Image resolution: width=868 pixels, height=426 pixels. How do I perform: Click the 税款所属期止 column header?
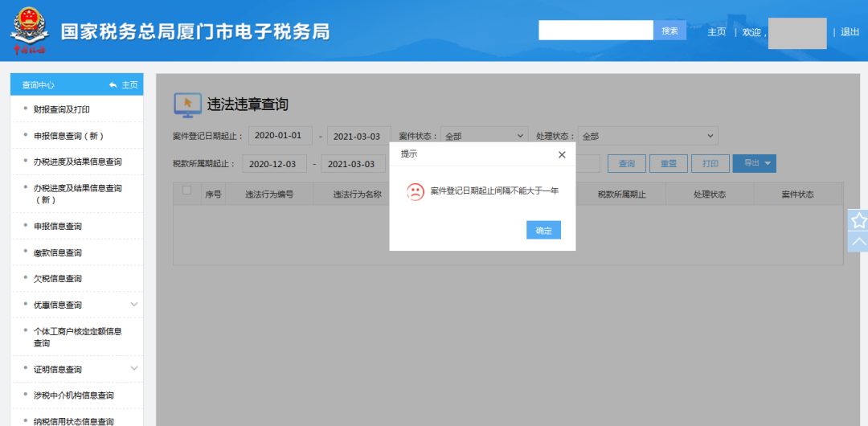tap(621, 195)
